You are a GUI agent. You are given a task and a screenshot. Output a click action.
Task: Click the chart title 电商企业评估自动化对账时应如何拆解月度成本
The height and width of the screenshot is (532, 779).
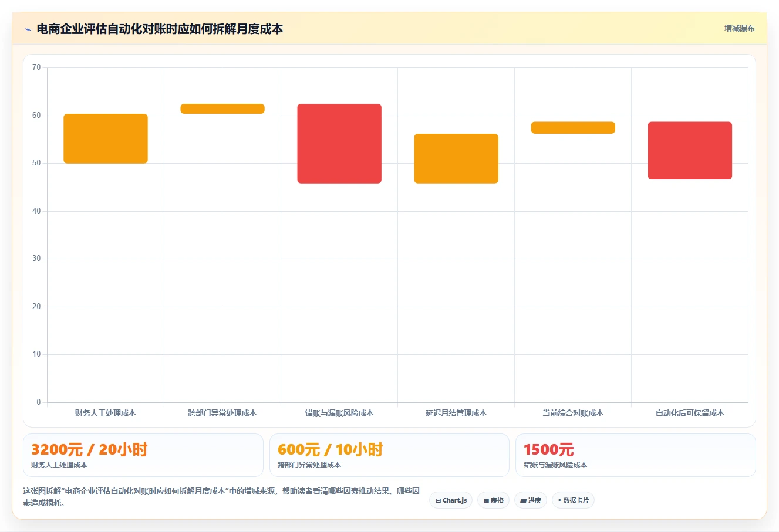160,29
